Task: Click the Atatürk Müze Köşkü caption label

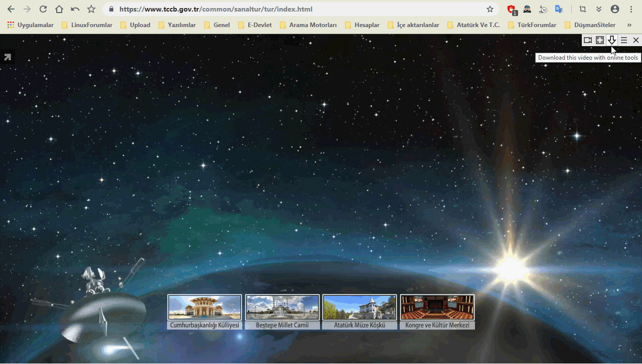Action: (360, 325)
